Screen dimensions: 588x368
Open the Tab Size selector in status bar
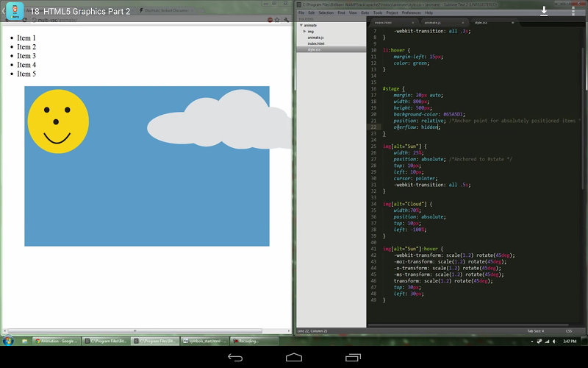[535, 331]
